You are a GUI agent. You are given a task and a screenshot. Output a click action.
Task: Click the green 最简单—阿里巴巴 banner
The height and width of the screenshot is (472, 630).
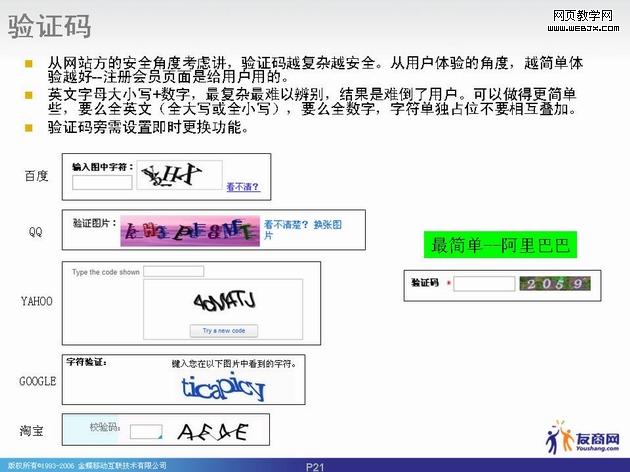(x=500, y=245)
